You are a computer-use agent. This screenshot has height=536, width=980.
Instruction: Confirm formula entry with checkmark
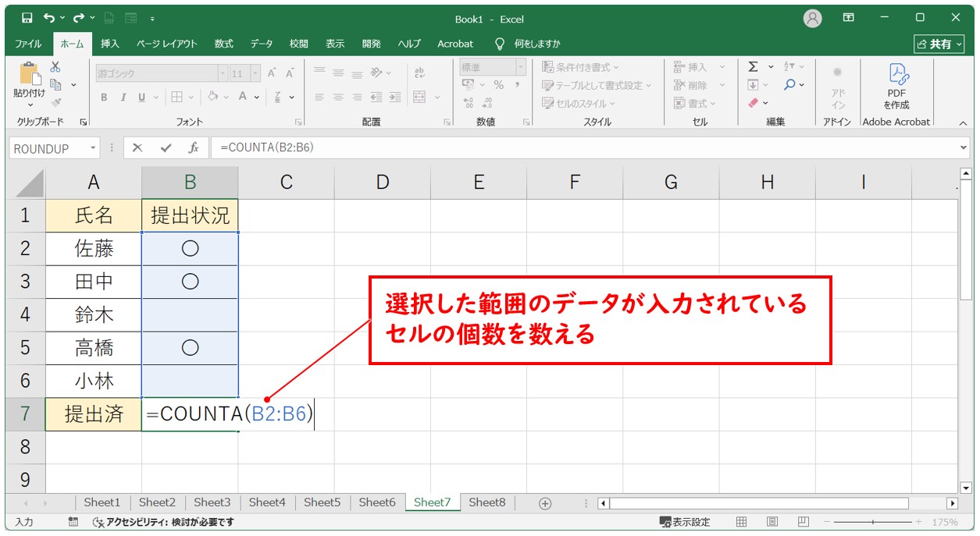click(166, 147)
